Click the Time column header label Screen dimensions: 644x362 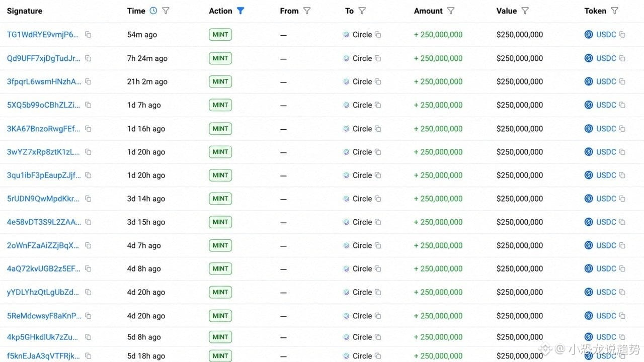click(136, 11)
